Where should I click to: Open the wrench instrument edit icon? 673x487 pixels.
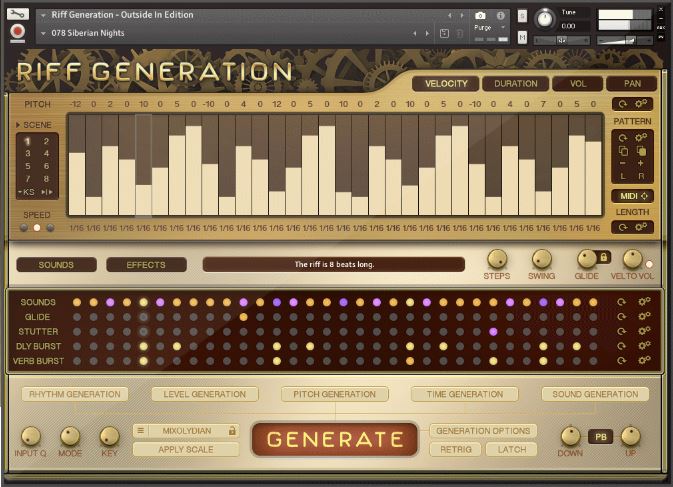pos(18,14)
